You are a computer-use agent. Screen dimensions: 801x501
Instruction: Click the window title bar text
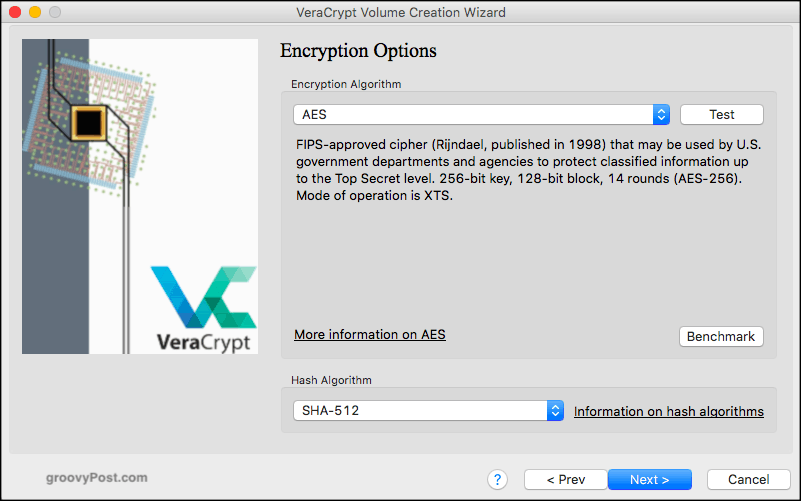point(401,12)
